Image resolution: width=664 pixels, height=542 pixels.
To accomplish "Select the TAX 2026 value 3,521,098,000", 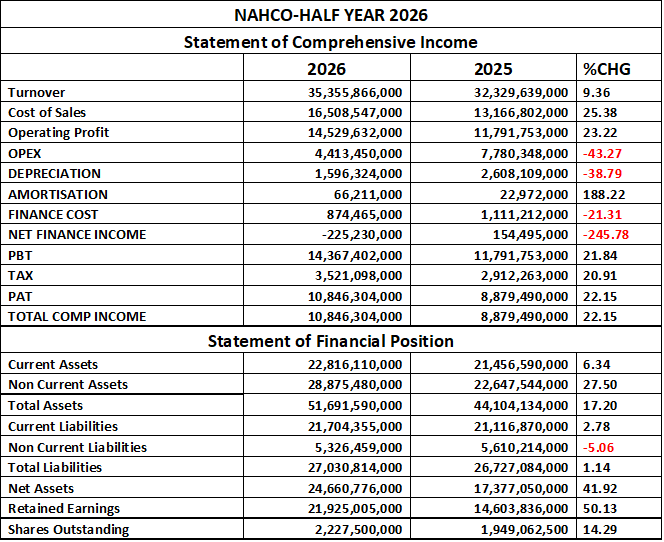I will [x=358, y=276].
